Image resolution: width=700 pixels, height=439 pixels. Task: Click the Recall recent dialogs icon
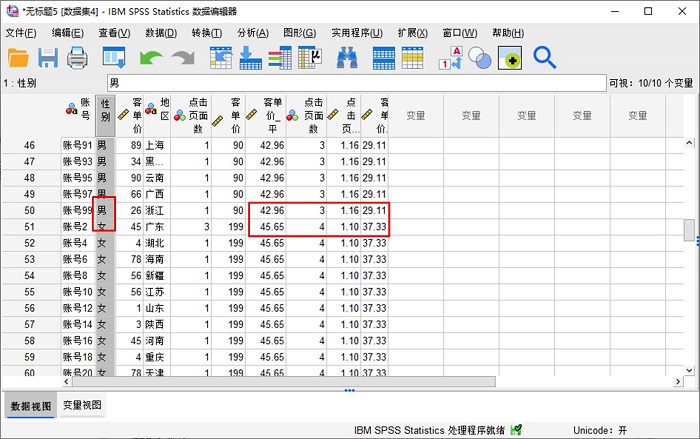point(115,58)
